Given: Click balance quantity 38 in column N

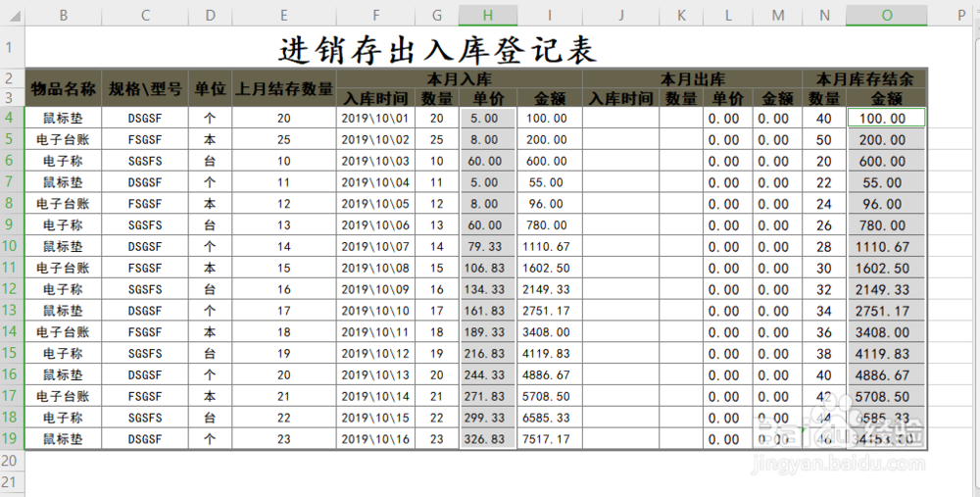Looking at the screenshot, I should [824, 353].
